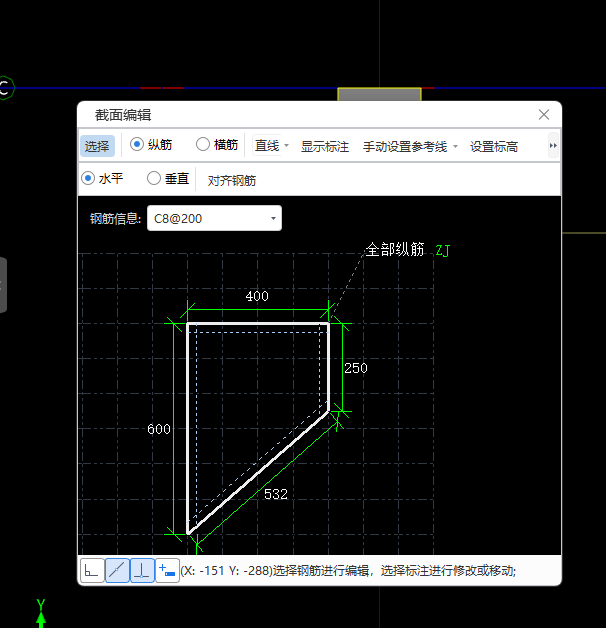The height and width of the screenshot is (628, 606).
Task: Expand hidden toolbar items with double-arrow
Action: [x=553, y=145]
